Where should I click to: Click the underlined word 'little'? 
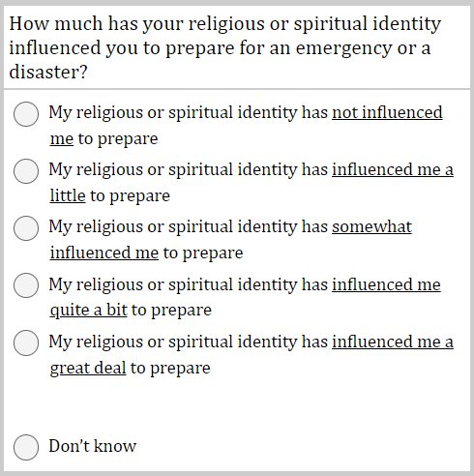(68, 195)
